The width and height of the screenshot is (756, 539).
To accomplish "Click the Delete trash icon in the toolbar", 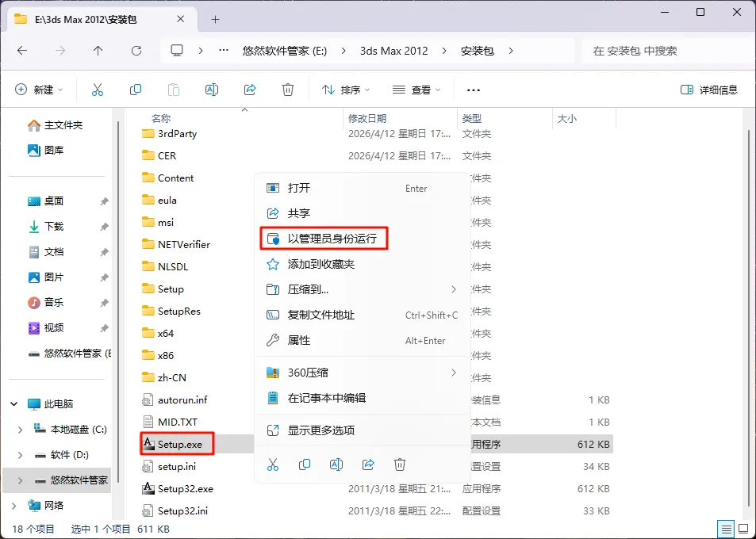I will click(288, 90).
